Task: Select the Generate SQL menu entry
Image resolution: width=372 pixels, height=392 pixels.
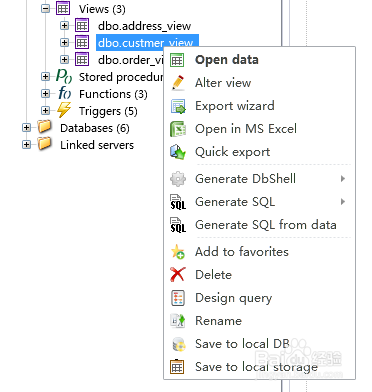Action: 259,202
